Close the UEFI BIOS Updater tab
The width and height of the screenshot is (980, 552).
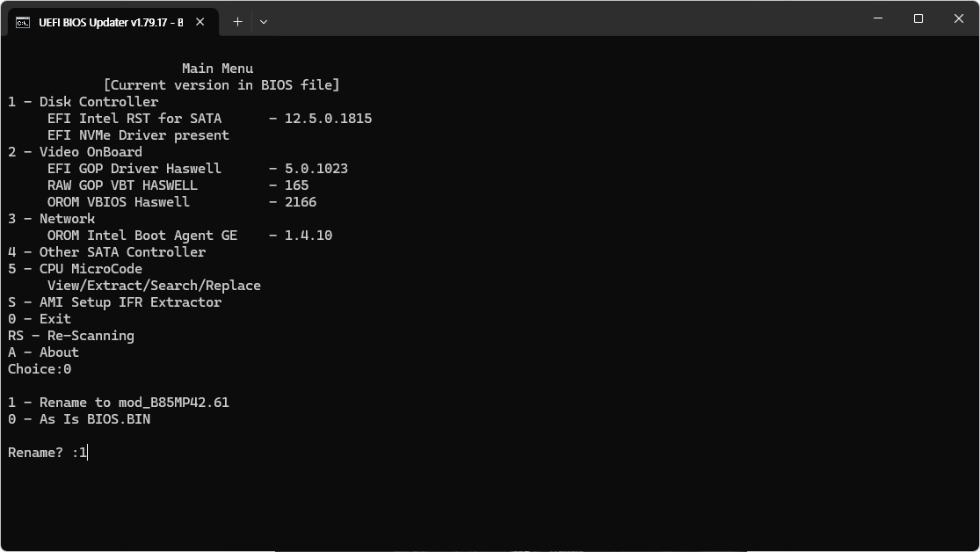[x=200, y=22]
